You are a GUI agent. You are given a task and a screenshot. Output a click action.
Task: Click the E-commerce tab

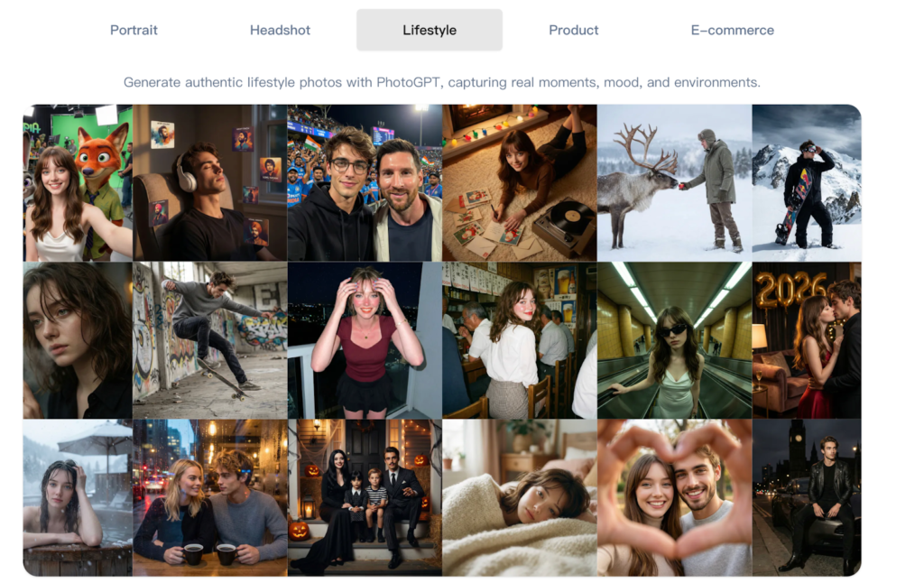(x=732, y=30)
